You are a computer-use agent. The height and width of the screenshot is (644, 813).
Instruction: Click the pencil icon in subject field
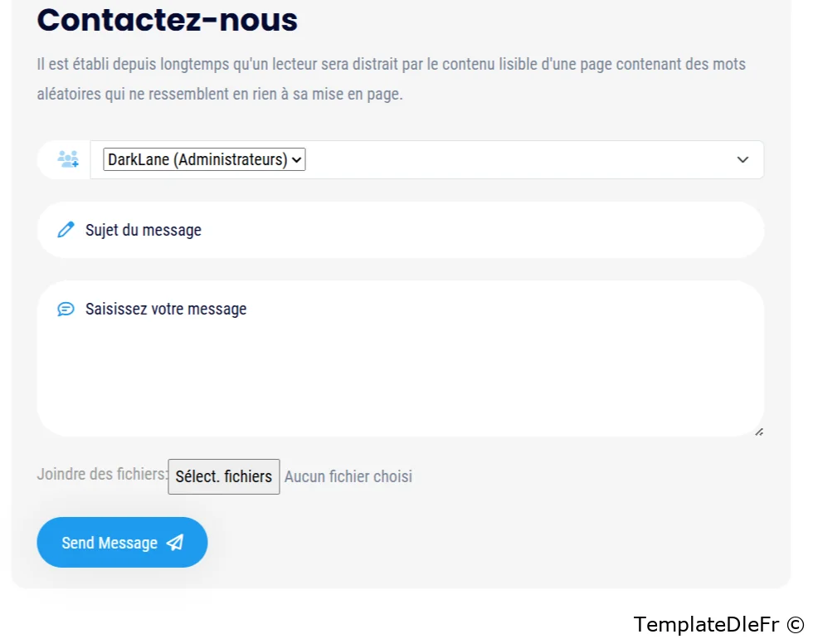click(66, 230)
